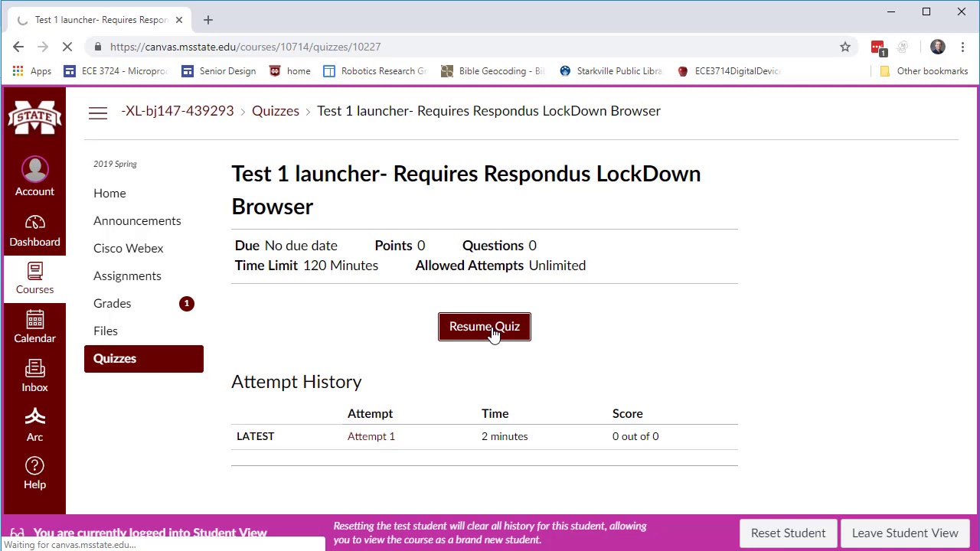The image size is (980, 551).
Task: Open Assignments in course menu
Action: (127, 275)
